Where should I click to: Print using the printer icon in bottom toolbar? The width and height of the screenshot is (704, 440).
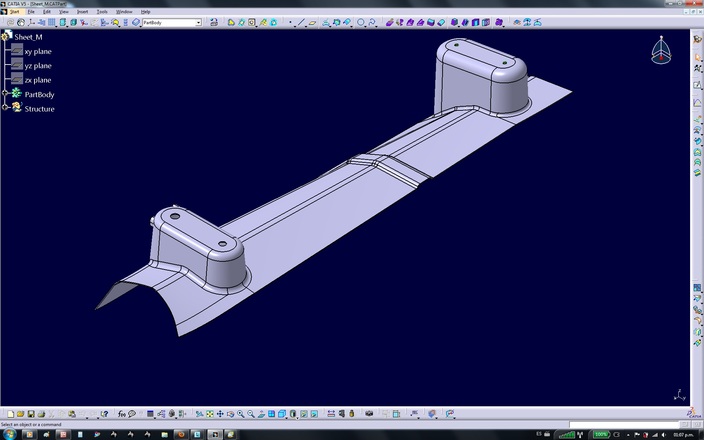coord(41,414)
